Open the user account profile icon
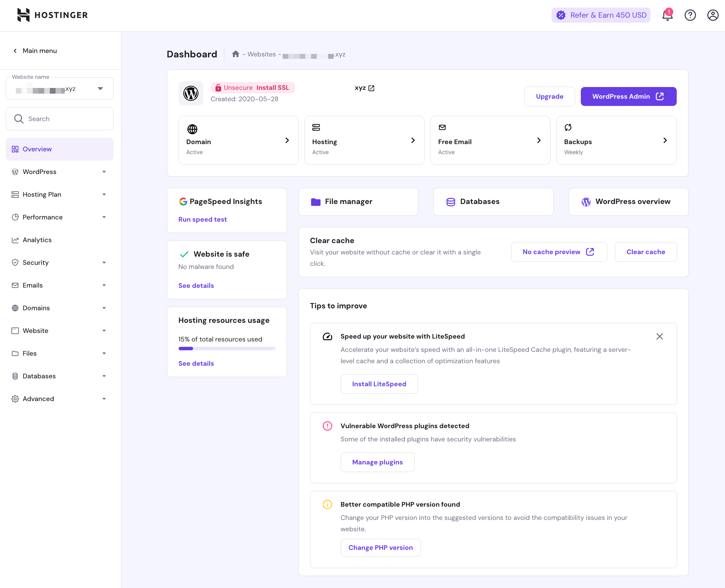725x588 pixels. [712, 15]
